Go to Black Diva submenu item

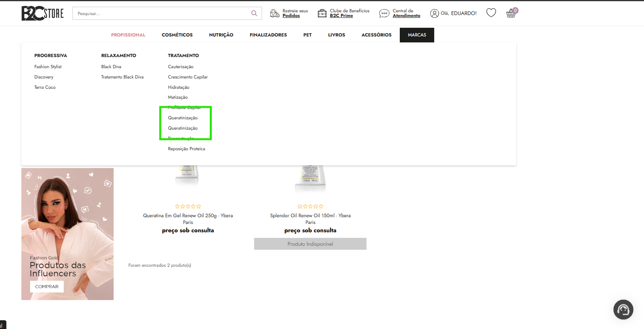coord(111,67)
